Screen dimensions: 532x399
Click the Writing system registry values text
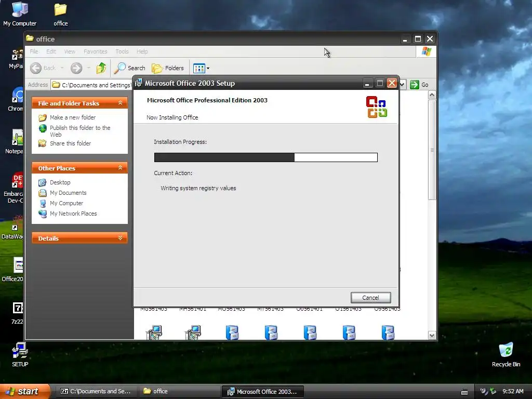(198, 188)
